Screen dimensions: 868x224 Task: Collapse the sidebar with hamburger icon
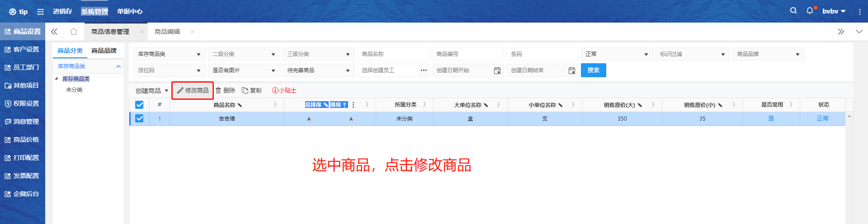point(40,12)
